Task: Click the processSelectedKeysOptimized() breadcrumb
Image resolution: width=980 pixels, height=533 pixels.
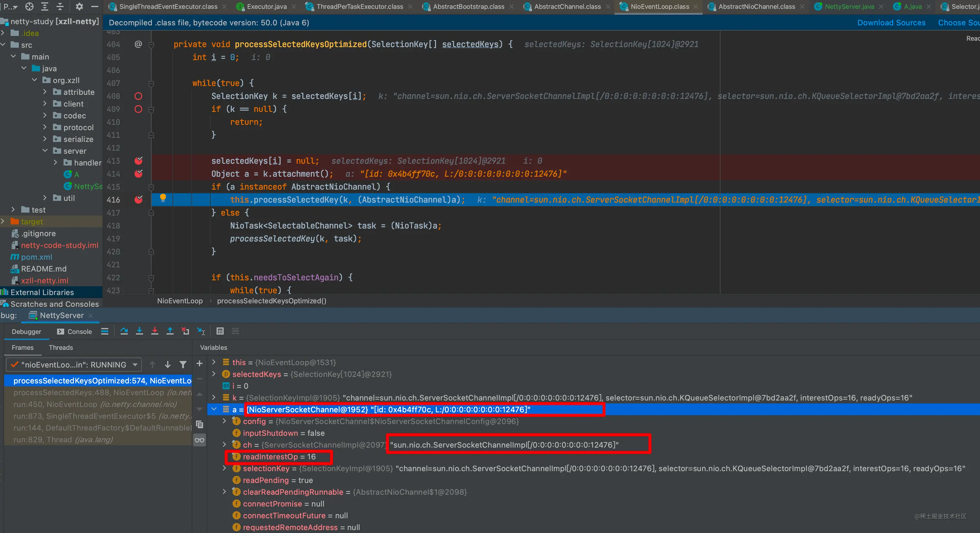Action: point(272,301)
